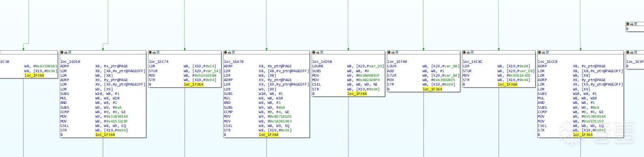Open edit icon on loc_1ED10 node
This screenshot has height=157, width=644.
66,52
